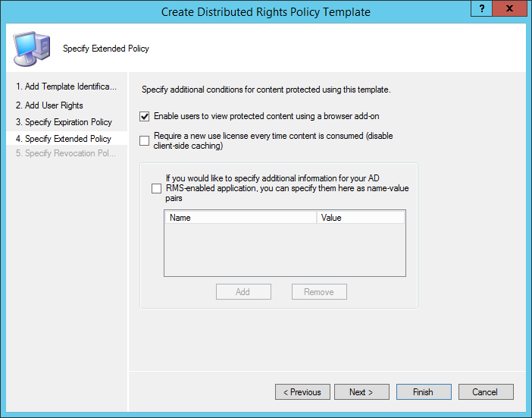This screenshot has height=418, width=532.
Task: Cancel the template wizard
Action: tap(486, 392)
